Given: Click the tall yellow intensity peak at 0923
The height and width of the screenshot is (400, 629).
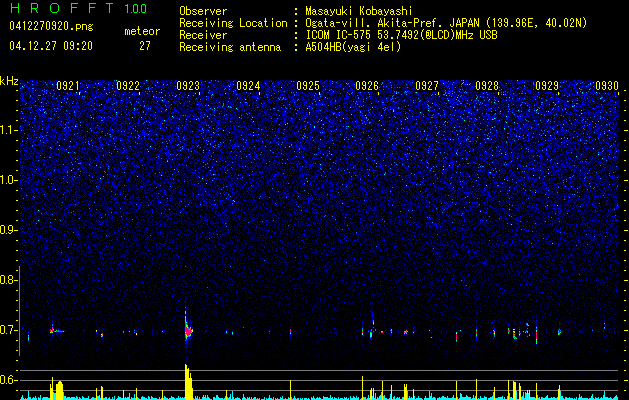Looking at the screenshot, I should click(x=188, y=381).
